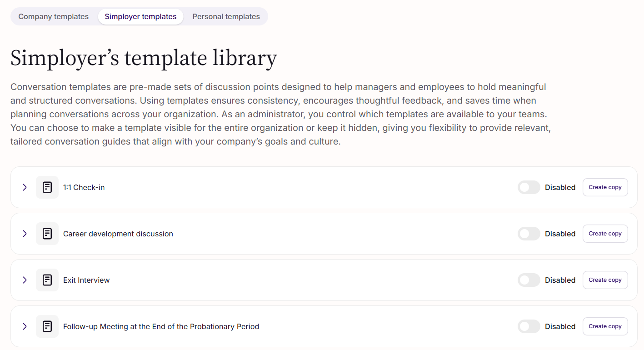Switch to the Company templates tab
This screenshot has height=350, width=644.
pyautogui.click(x=54, y=17)
